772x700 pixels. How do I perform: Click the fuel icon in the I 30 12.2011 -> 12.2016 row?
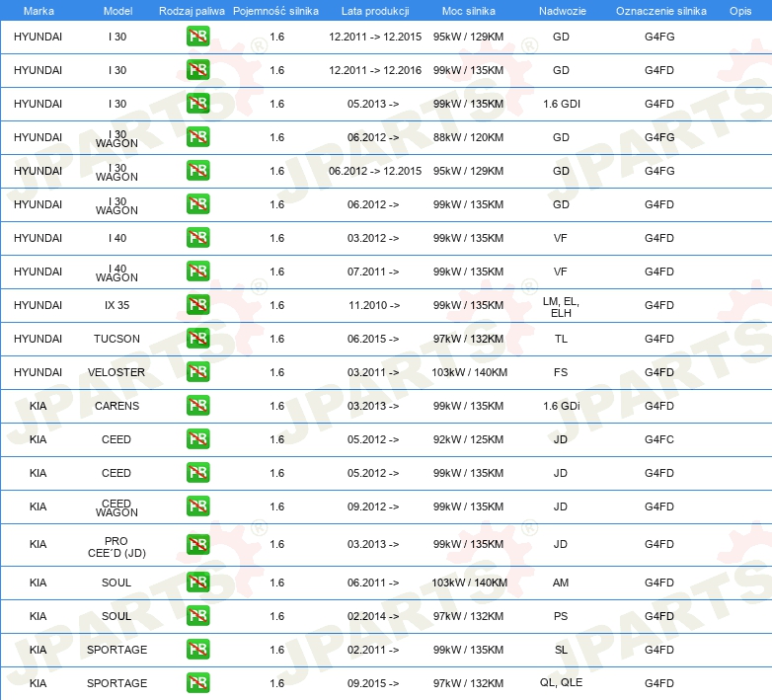point(197,69)
